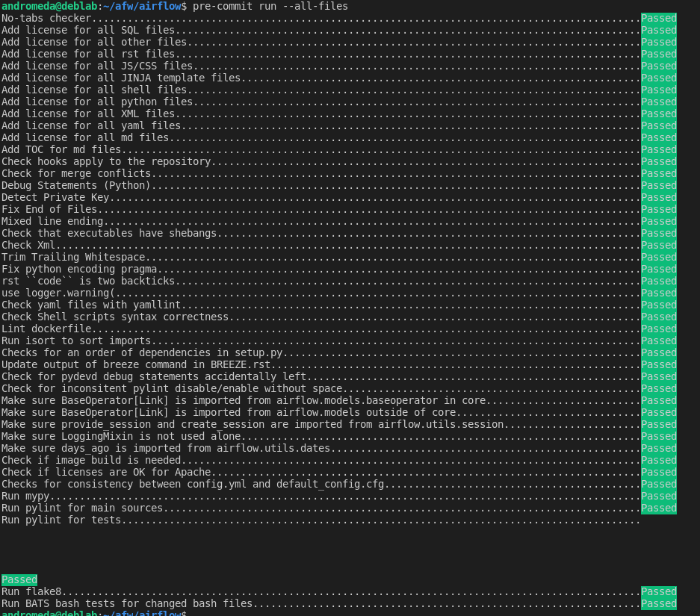Select 'Add license for all rst files' text

(x=88, y=54)
